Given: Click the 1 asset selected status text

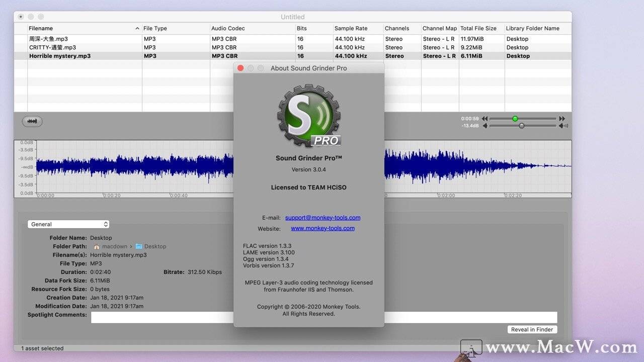Looking at the screenshot, I should coord(42,348).
